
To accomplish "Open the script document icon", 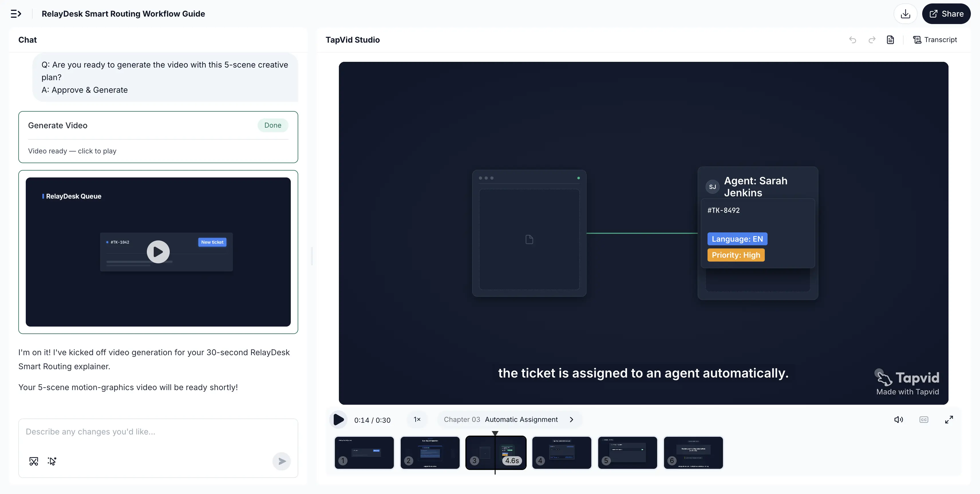I will 890,39.
